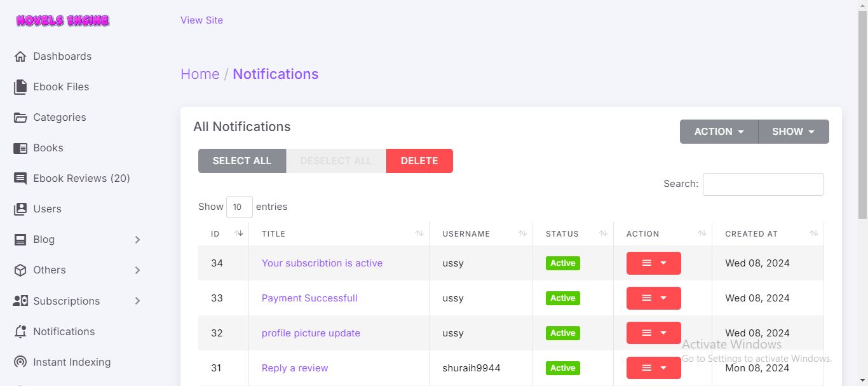The height and width of the screenshot is (386, 868).
Task: Expand the Subscriptions submenu chevron
Action: [x=138, y=301]
